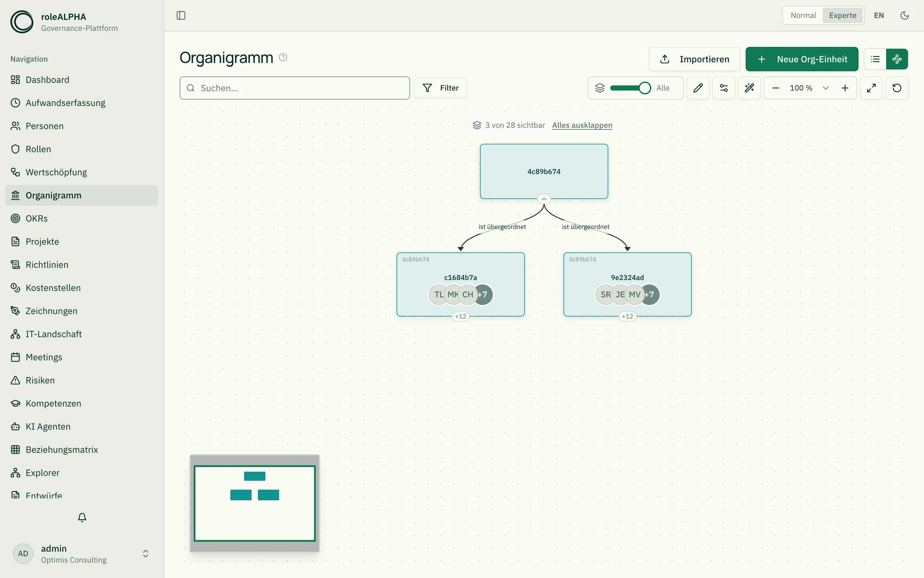Screen dimensions: 924x578
Task: Collapse children of node 4c89b674
Action: (544, 199)
